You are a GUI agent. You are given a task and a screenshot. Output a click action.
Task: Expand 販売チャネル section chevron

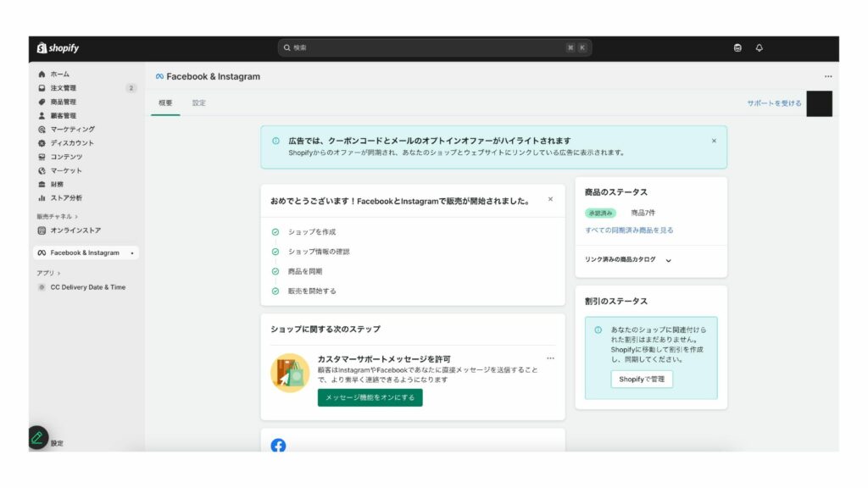[x=76, y=216]
